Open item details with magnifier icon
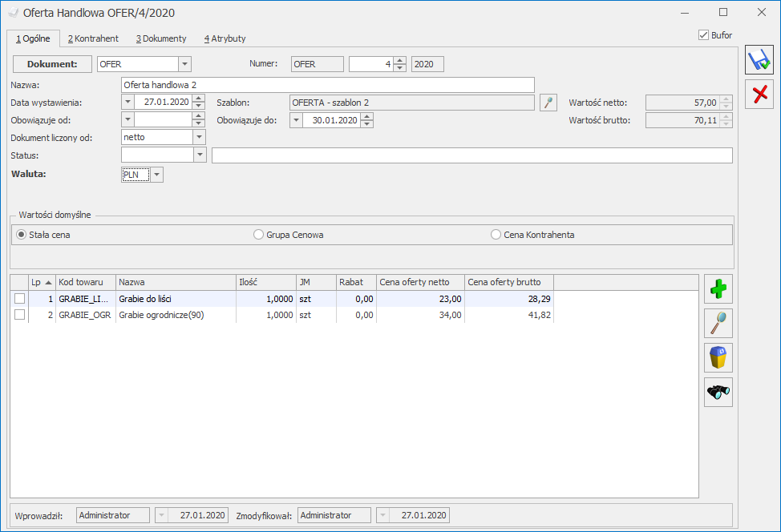 pyautogui.click(x=718, y=323)
